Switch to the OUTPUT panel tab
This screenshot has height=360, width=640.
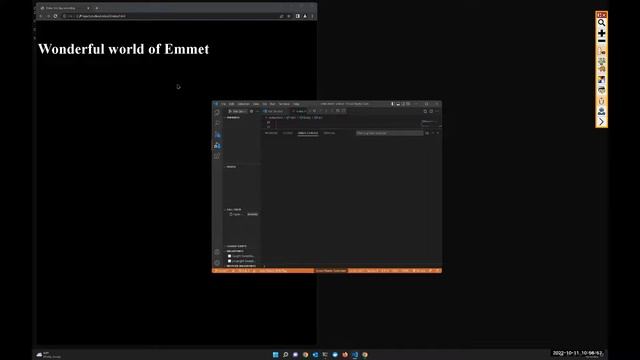(x=288, y=133)
